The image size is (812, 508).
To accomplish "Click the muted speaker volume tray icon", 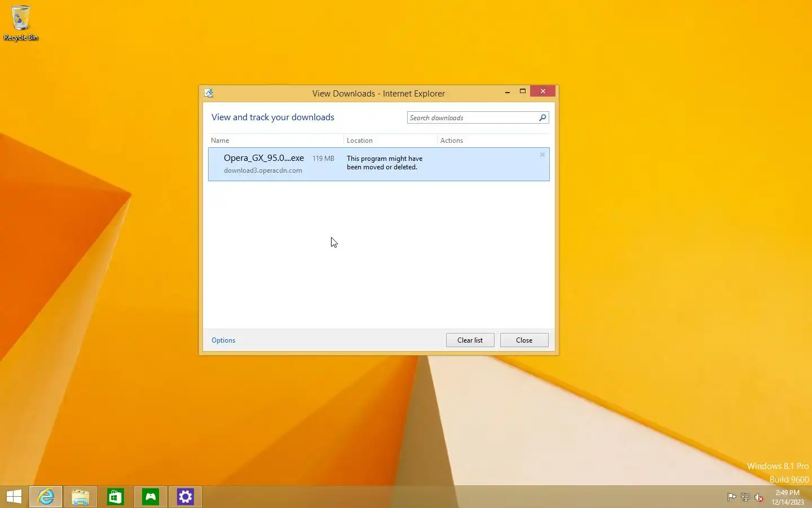I will tap(759, 497).
